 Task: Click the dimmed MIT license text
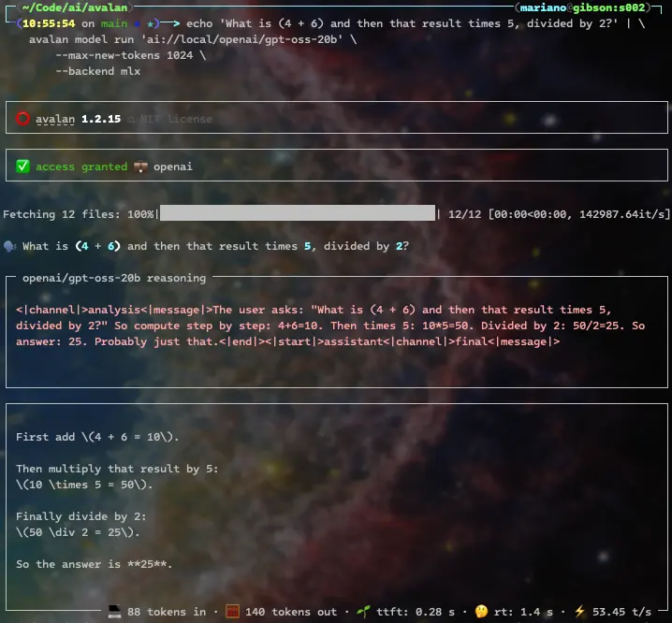point(176,119)
